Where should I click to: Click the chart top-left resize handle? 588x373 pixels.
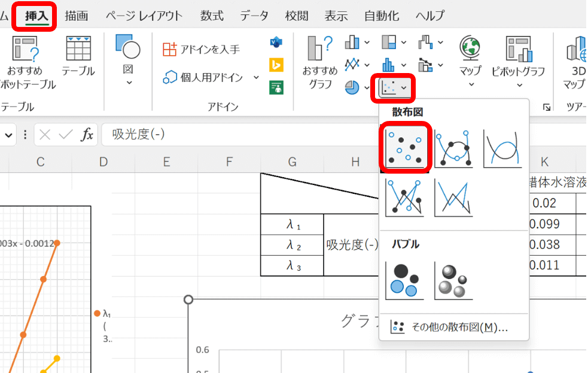[x=188, y=299]
